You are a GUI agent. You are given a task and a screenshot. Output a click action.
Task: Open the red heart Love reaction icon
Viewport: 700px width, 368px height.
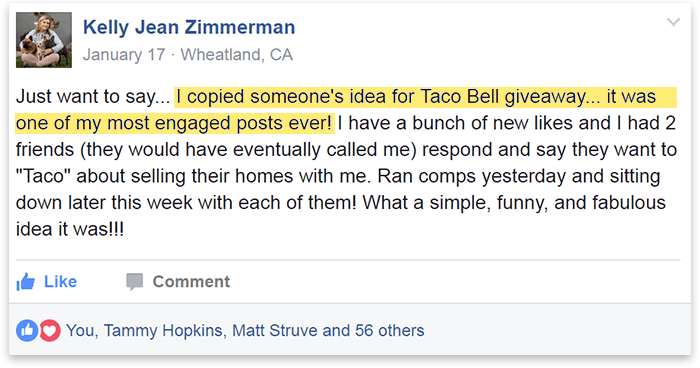pos(50,330)
